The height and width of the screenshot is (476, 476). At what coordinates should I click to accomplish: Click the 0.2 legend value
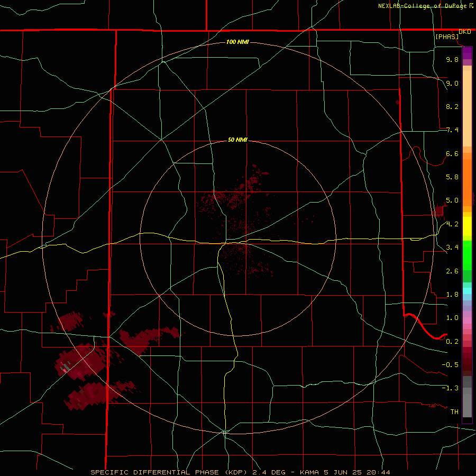tap(452, 342)
